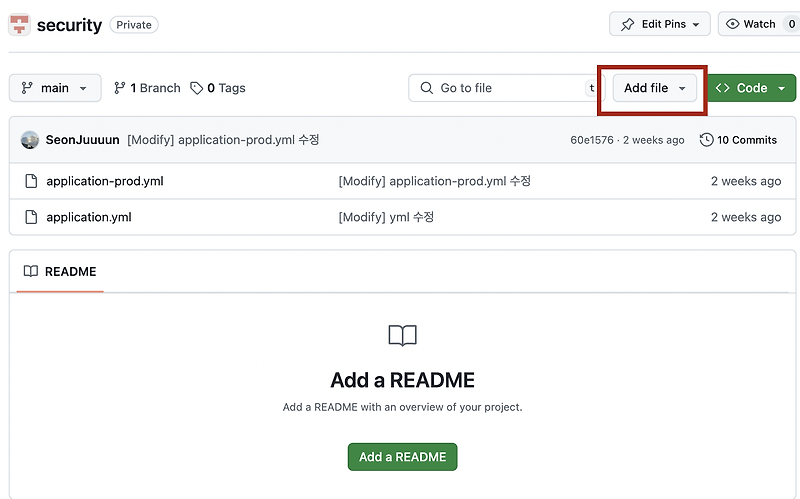Click the Go to file search field
Viewport: 800px width, 499px height.
point(506,88)
